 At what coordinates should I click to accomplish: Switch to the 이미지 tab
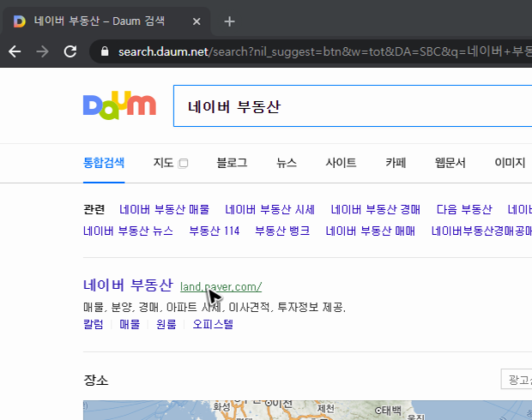pyautogui.click(x=510, y=163)
